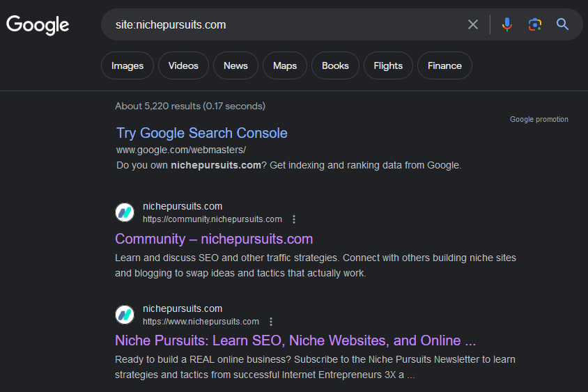Click favicon of www.nichepursuits.com result
Viewport: 588px width, 392px height.
point(125,315)
